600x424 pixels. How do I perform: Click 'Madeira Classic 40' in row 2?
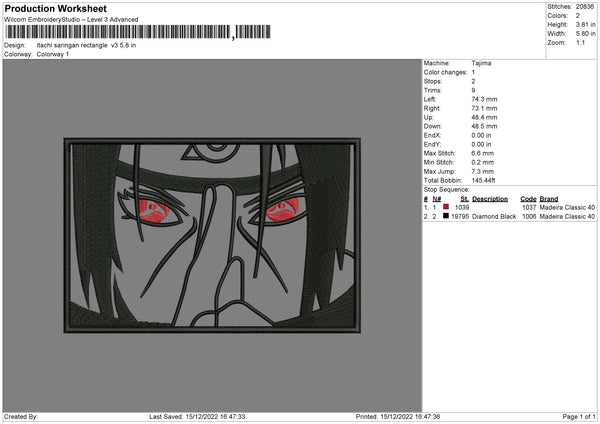coord(567,217)
